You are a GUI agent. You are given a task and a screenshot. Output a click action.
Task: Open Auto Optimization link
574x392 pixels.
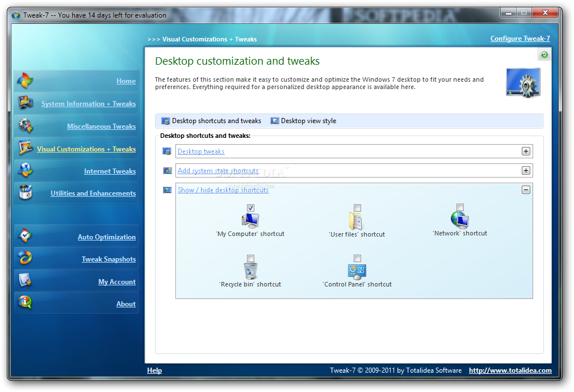107,237
